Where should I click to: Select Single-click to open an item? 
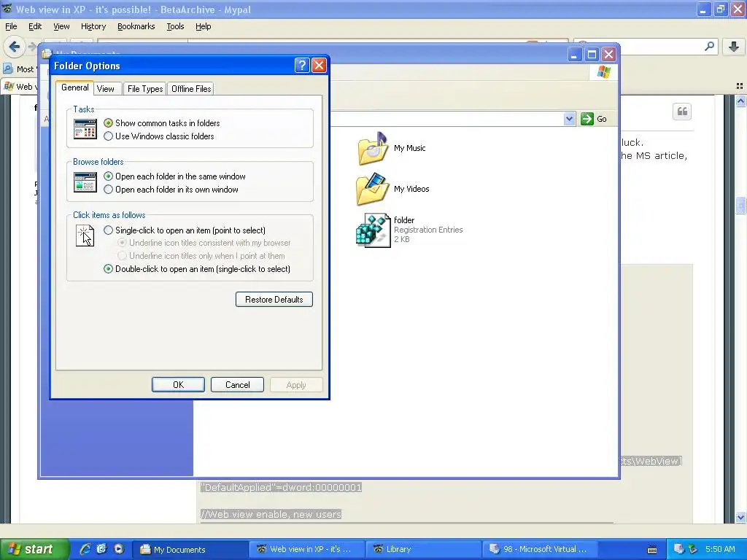185,230
